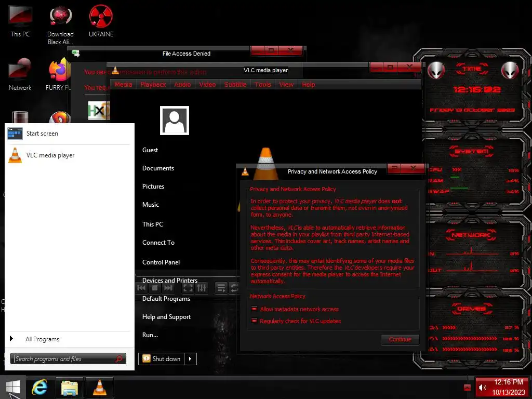Maximize the VLC media player window
The image size is (532, 399).
click(390, 67)
